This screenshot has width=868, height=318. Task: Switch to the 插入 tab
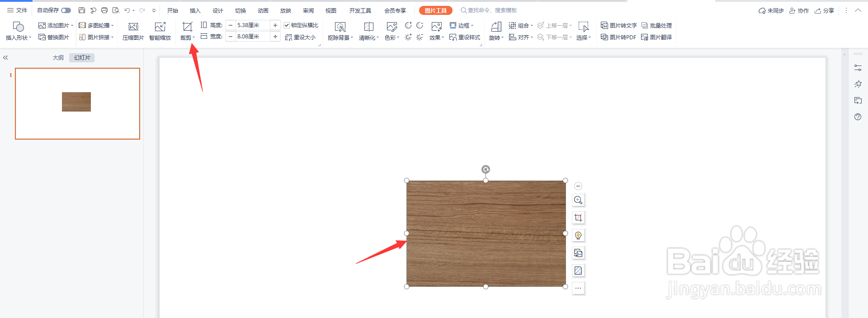(x=195, y=10)
